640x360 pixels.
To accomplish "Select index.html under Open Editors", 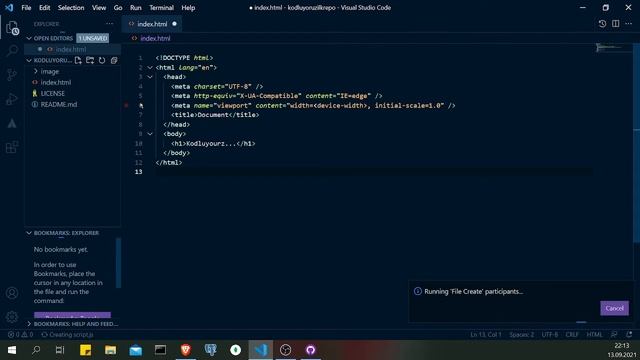I will click(72, 49).
